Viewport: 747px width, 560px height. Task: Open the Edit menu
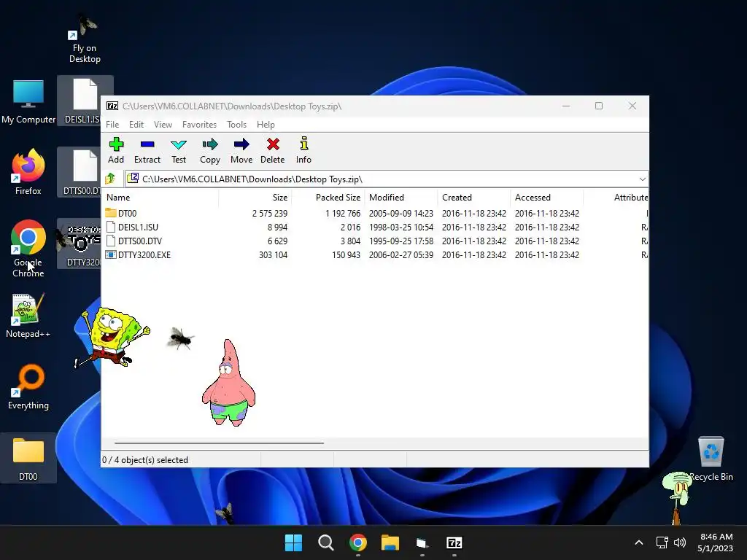(136, 124)
